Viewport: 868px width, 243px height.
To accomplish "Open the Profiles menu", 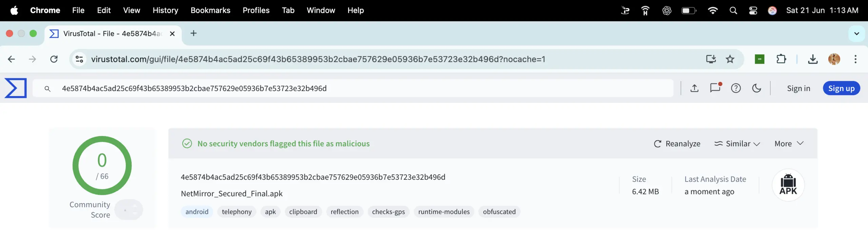I will click(x=256, y=10).
